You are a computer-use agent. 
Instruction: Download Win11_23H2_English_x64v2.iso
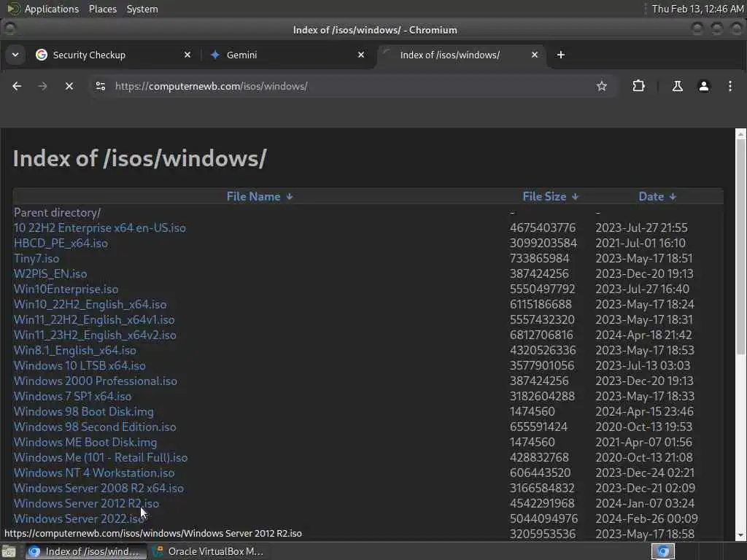coord(95,335)
